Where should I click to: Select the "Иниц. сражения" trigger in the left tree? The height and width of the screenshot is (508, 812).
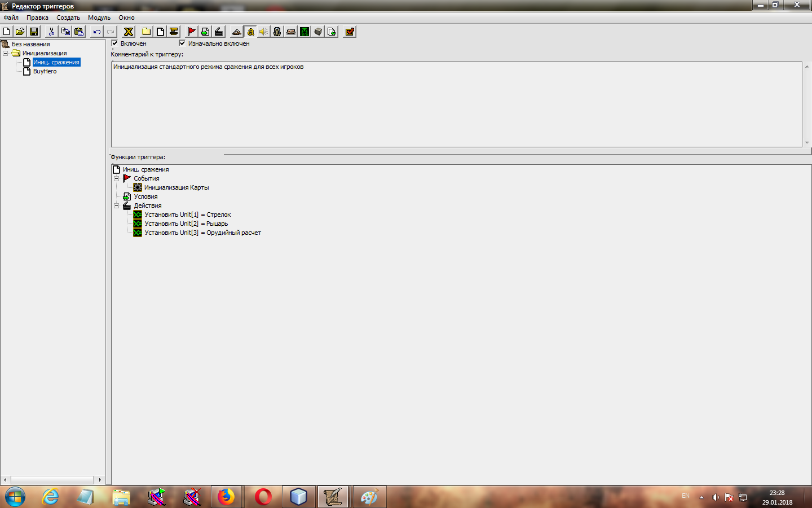pos(56,62)
